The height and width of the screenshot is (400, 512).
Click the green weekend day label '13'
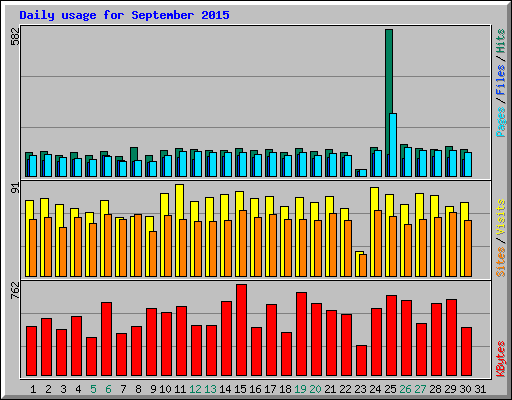210,389
